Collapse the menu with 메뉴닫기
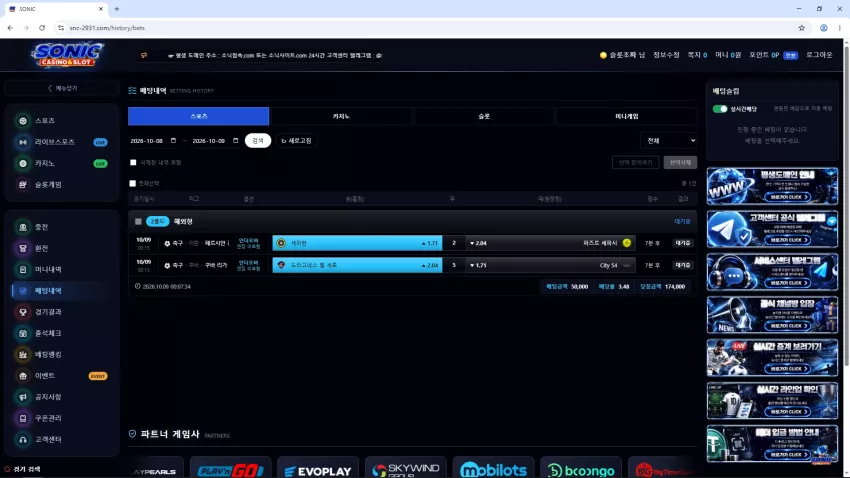Viewport: 850px width, 478px height. pyautogui.click(x=62, y=88)
